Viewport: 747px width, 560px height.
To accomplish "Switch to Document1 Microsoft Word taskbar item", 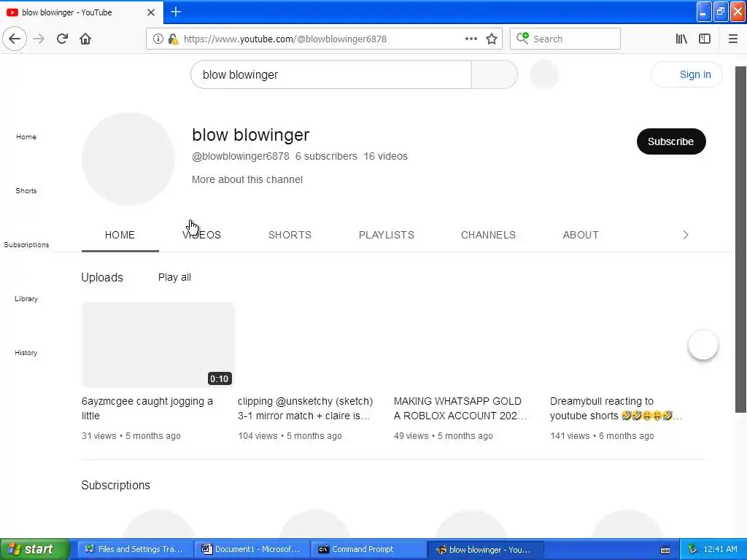I will tap(252, 549).
